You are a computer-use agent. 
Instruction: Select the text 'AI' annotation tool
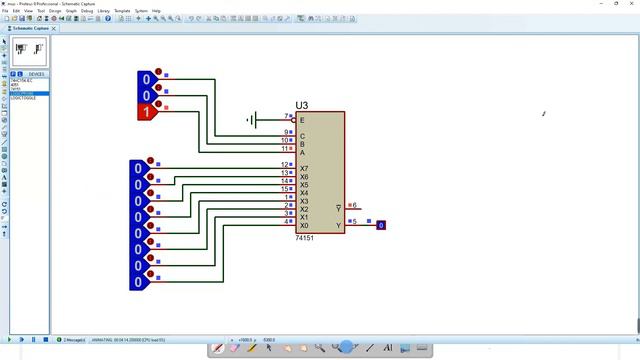tap(387, 348)
